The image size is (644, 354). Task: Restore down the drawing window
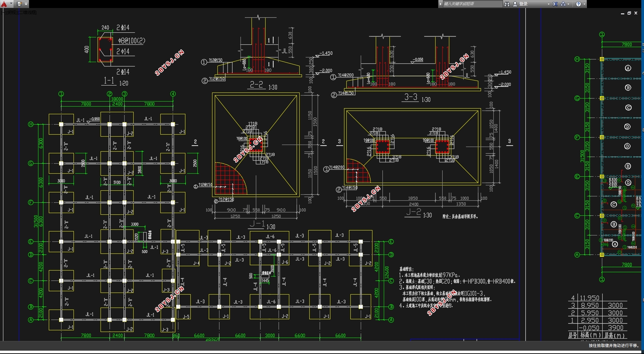[629, 13]
